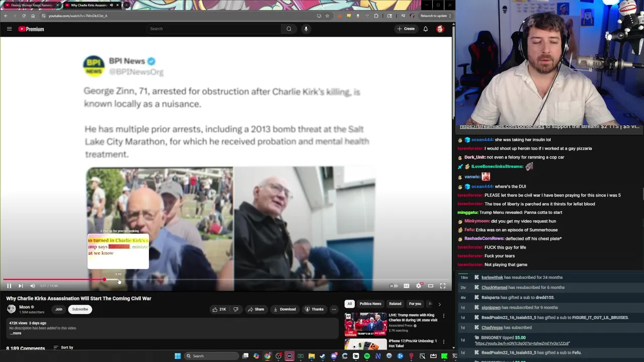The image size is (644, 362).
Task: Open the Sort by comments dropdown
Action: coord(63,347)
